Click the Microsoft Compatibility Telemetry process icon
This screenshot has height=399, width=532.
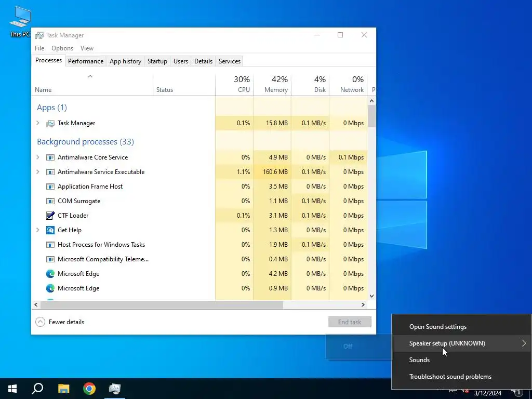tap(50, 259)
